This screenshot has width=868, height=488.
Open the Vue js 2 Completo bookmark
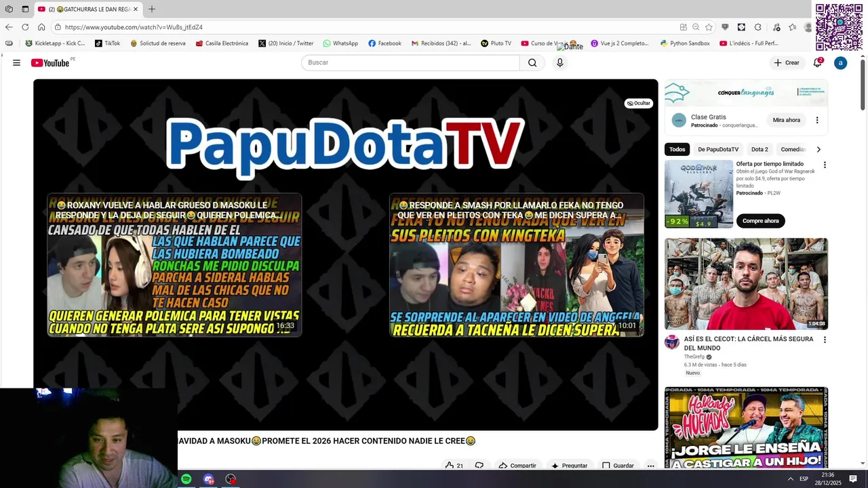click(620, 43)
